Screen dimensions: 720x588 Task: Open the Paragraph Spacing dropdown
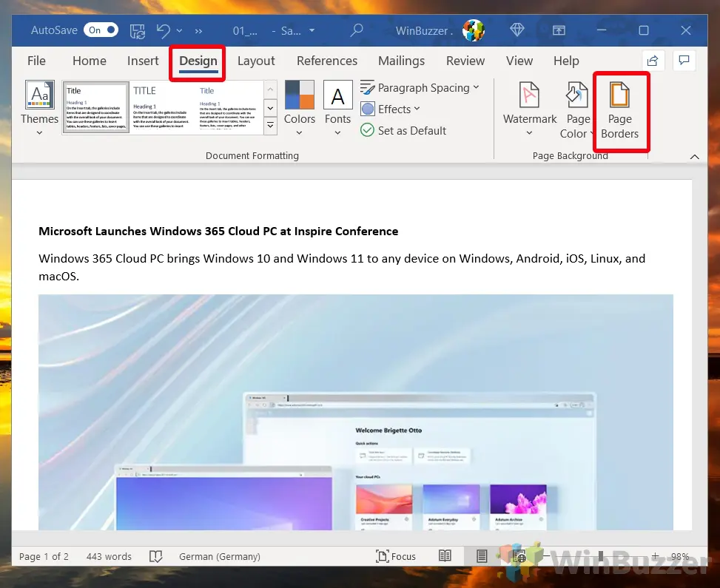coord(420,87)
